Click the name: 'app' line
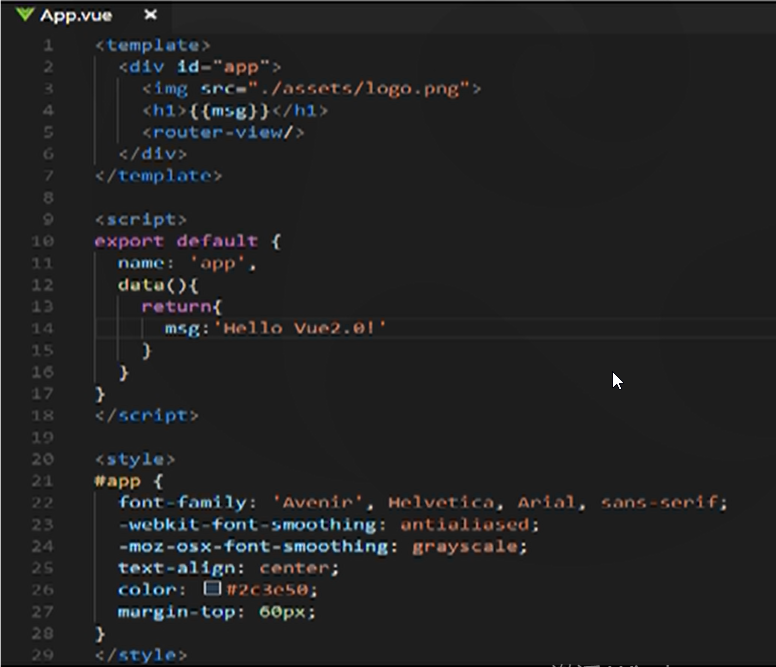Image resolution: width=776 pixels, height=667 pixels. pyautogui.click(x=187, y=263)
